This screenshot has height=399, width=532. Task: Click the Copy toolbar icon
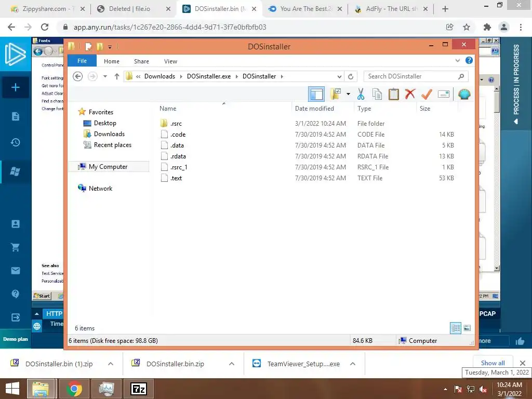[377, 94]
